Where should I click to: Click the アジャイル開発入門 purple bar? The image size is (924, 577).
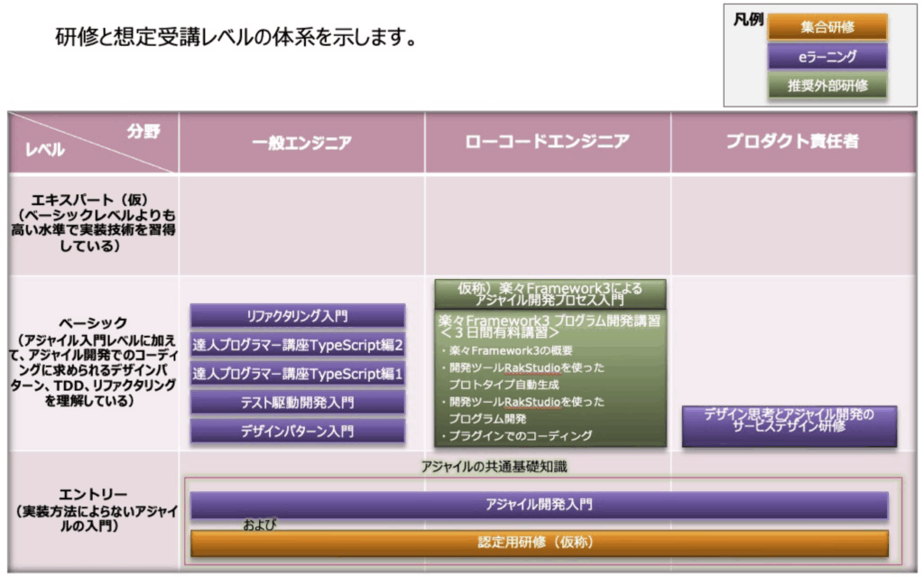point(539,505)
